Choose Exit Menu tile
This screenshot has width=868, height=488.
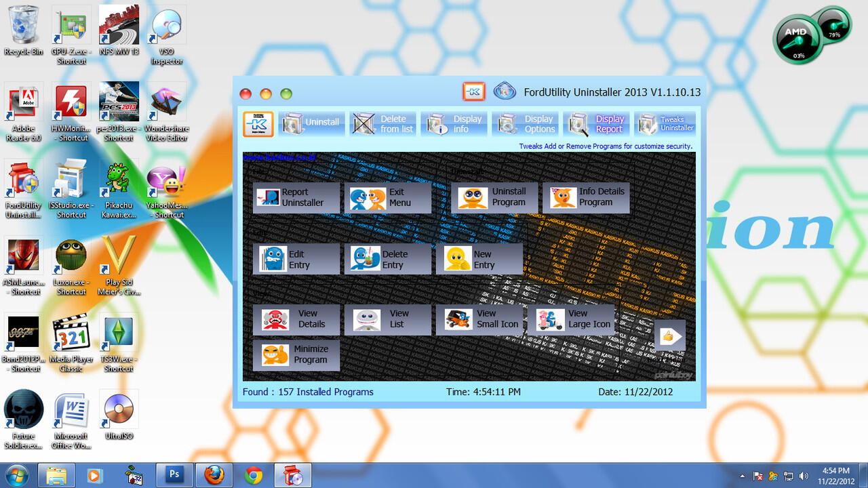(387, 197)
